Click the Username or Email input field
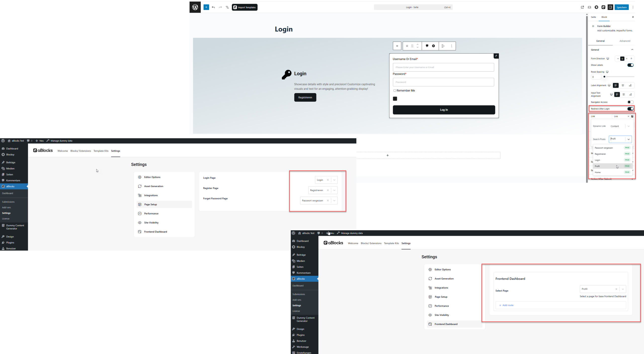 (443, 67)
